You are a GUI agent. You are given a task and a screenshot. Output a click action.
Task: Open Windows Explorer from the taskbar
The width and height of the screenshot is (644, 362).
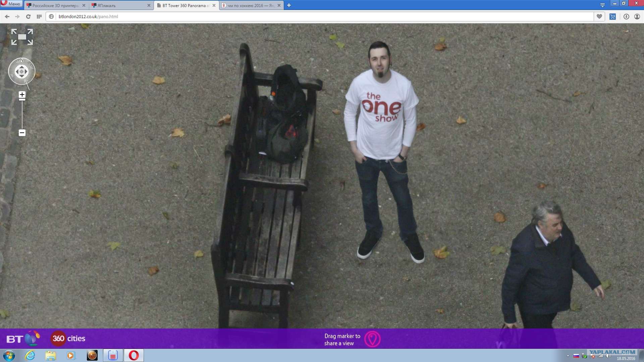click(51, 355)
